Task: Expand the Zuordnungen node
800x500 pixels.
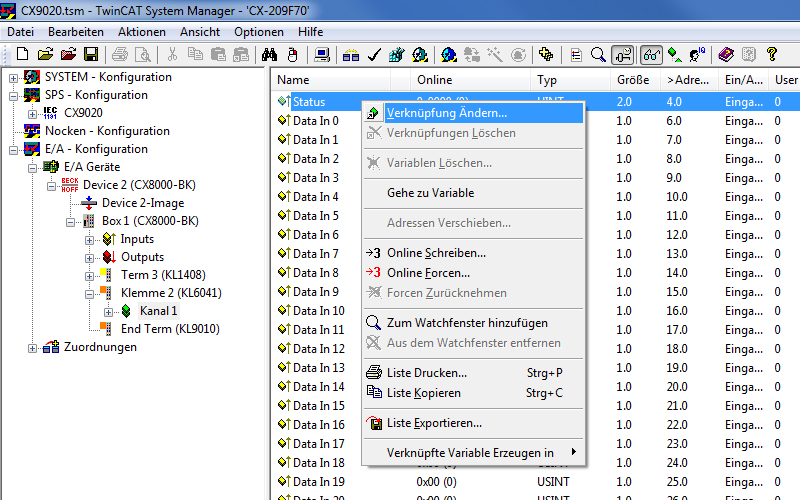Action: pos(32,348)
